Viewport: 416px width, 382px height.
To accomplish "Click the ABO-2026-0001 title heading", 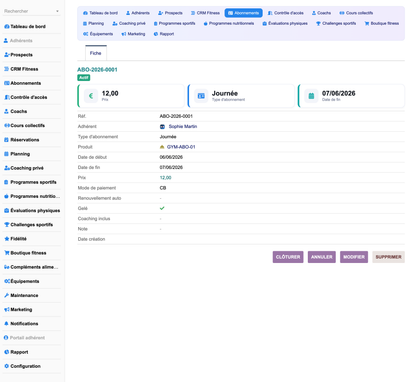I will [97, 70].
